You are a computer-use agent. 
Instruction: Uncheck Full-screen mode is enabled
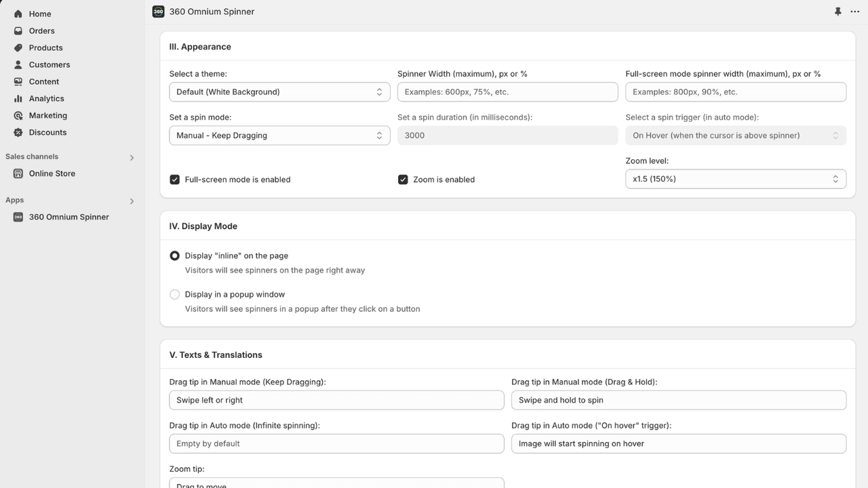174,180
